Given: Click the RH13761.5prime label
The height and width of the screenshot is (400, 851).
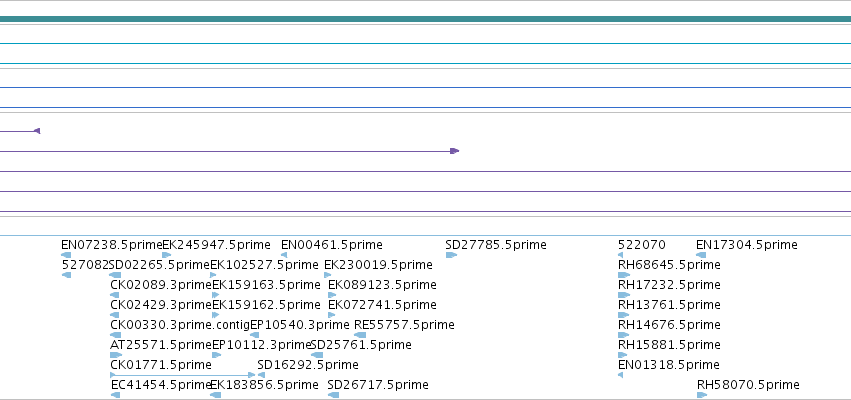Looking at the screenshot, I should point(669,305).
